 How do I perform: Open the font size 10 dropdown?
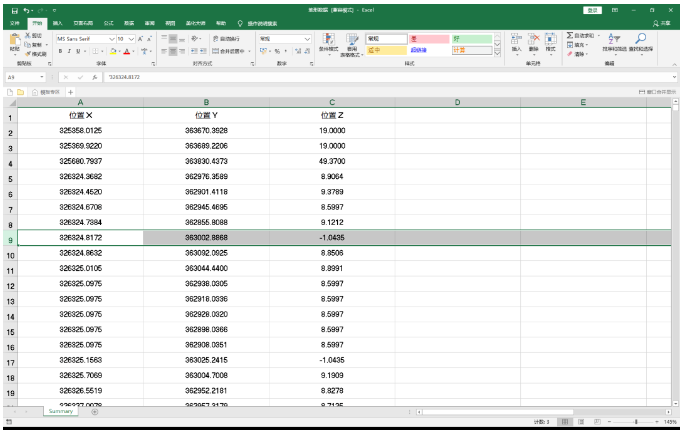pos(131,39)
